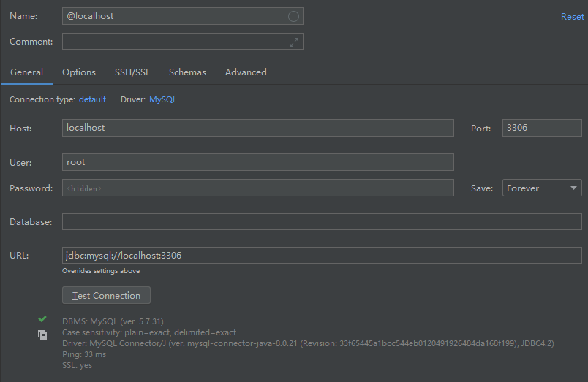Go to the SSH/SSL tab

coord(132,72)
